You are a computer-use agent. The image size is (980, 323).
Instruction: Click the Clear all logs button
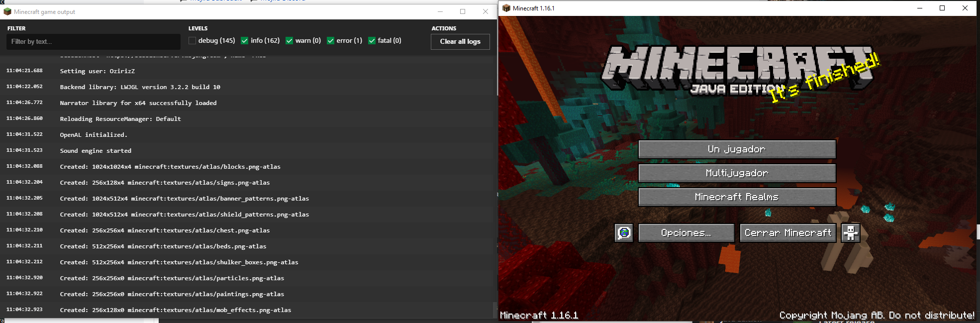pyautogui.click(x=460, y=41)
